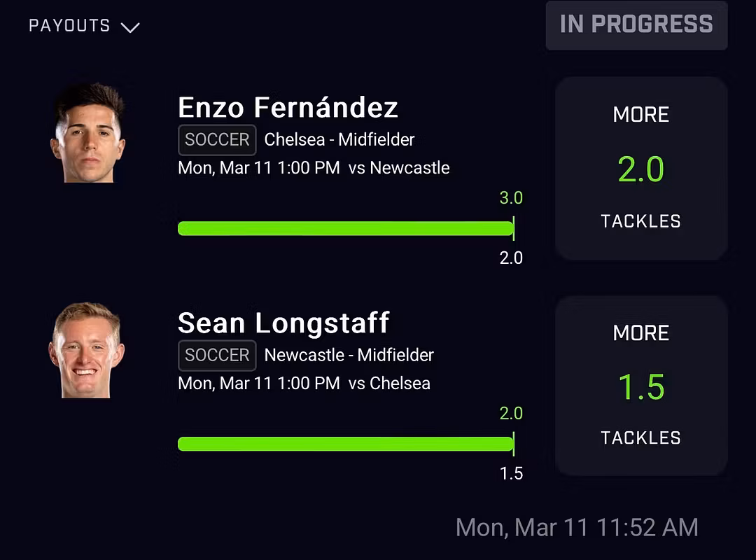
Task: Open Sean Longstaff player headshot
Action: (87, 350)
